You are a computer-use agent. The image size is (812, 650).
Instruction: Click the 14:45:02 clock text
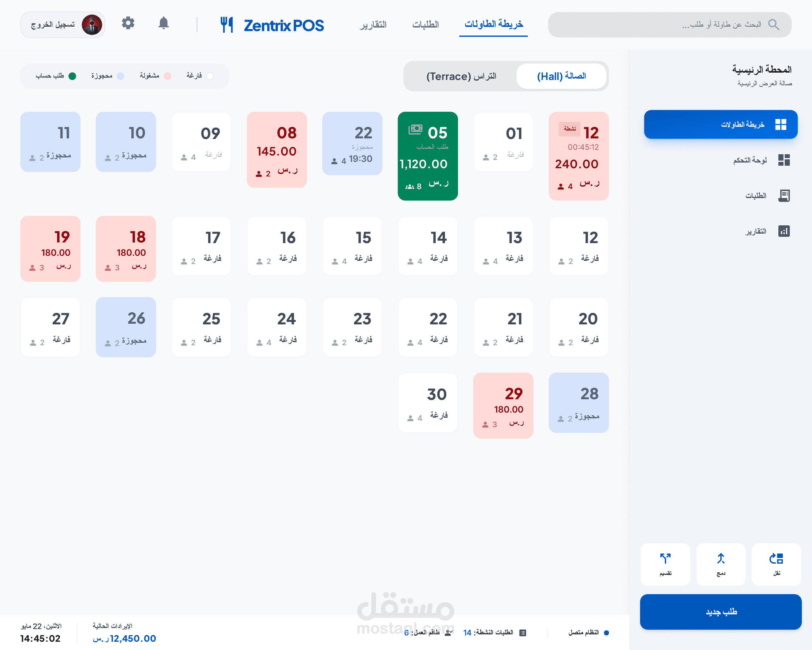tap(40, 638)
